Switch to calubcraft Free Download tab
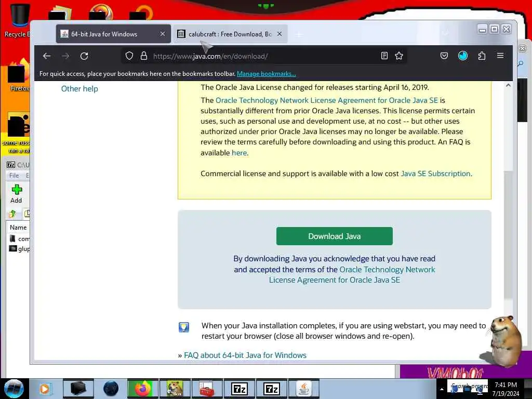This screenshot has width=532, height=399. coord(230,34)
